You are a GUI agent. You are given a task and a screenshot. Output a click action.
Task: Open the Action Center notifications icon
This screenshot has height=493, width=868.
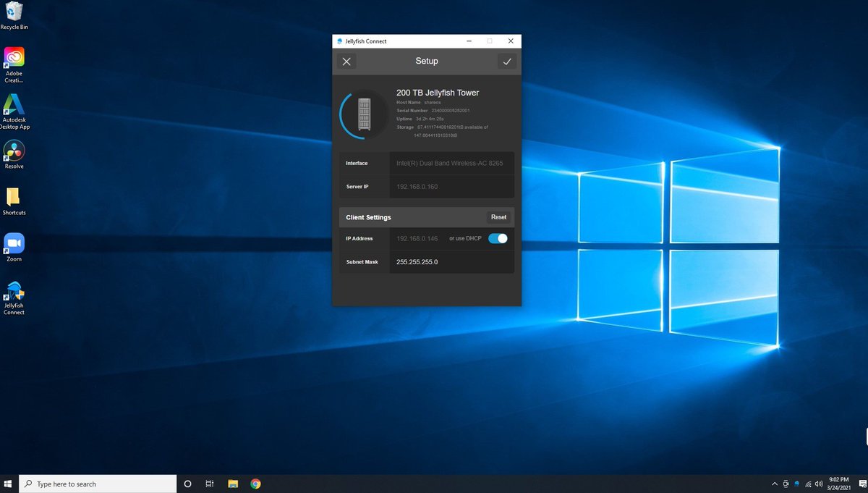click(862, 484)
